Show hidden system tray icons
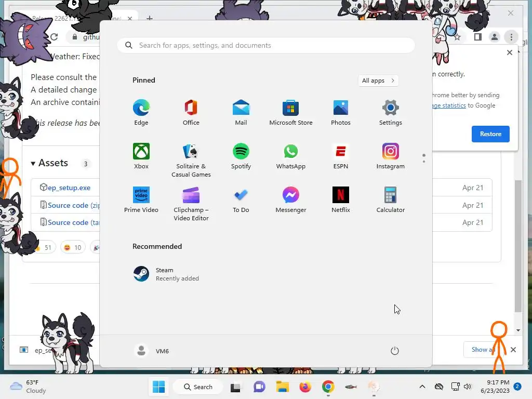Image resolution: width=532 pixels, height=399 pixels. point(422,387)
